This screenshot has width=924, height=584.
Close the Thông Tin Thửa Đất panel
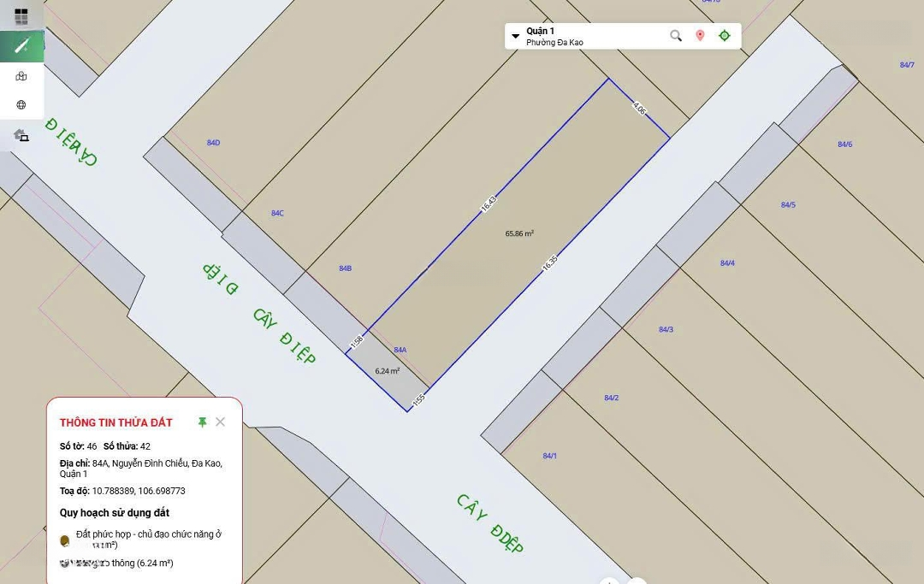(x=221, y=422)
